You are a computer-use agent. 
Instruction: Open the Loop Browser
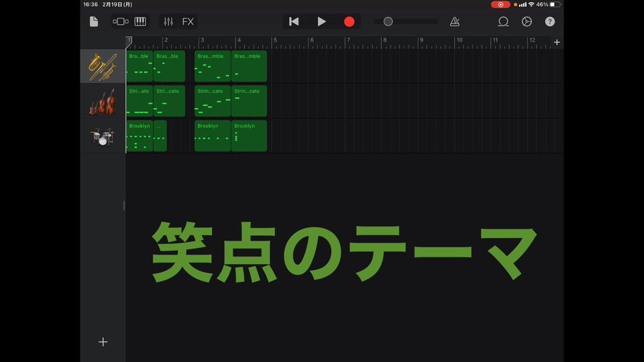coord(503,21)
